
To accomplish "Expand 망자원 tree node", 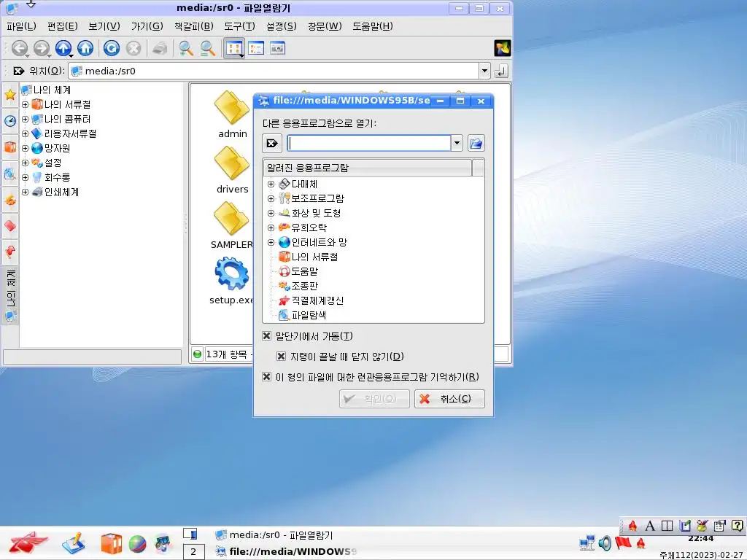I will point(26,148).
